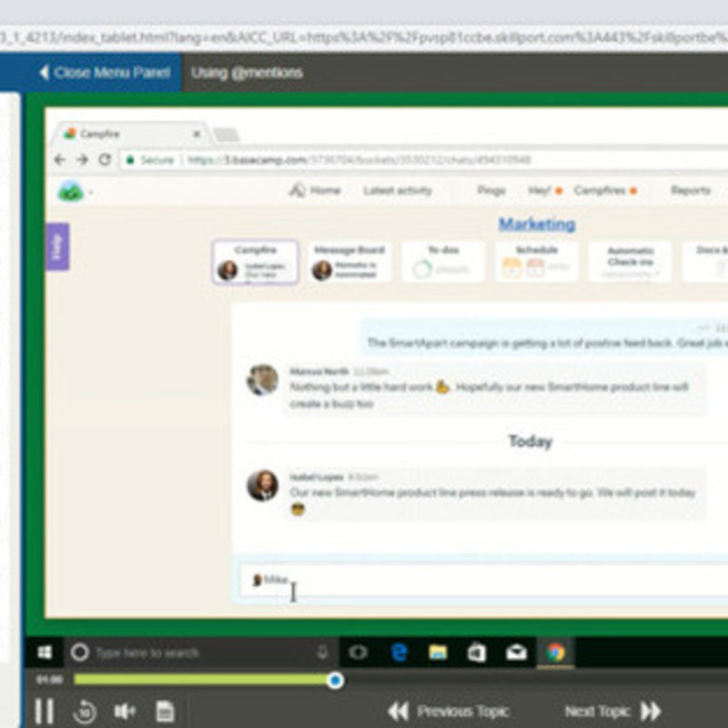Viewport: 728px width, 728px height.
Task: Open File Explorer from taskbar
Action: (438, 652)
